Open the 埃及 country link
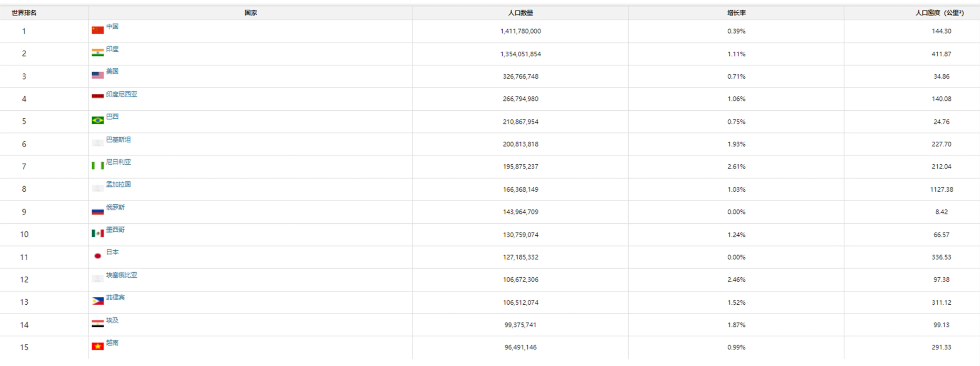980x366 pixels. [x=112, y=320]
